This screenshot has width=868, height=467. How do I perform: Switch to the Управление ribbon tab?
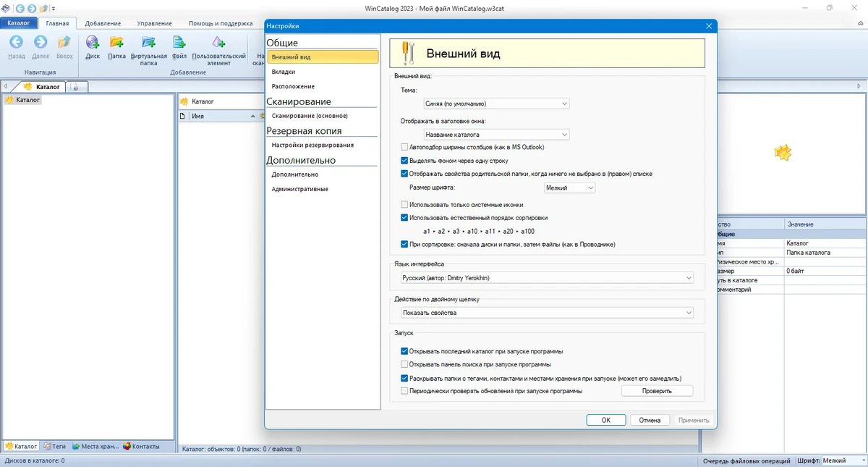[x=154, y=23]
